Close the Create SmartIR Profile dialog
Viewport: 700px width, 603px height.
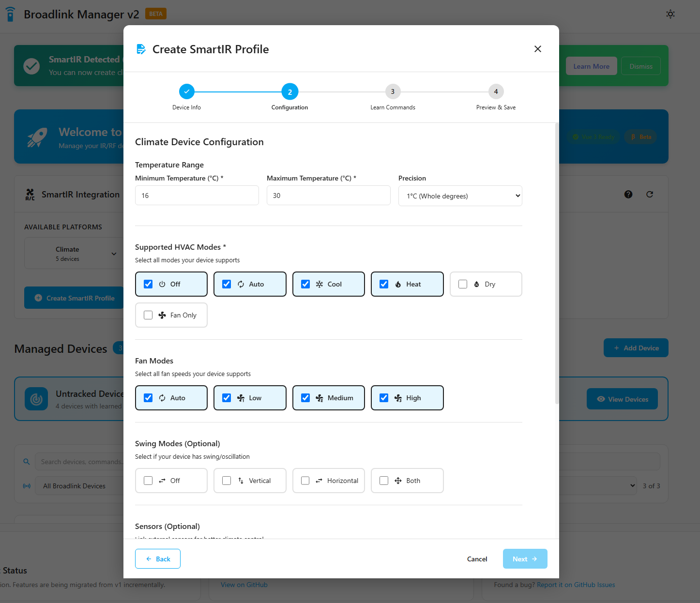tap(537, 49)
